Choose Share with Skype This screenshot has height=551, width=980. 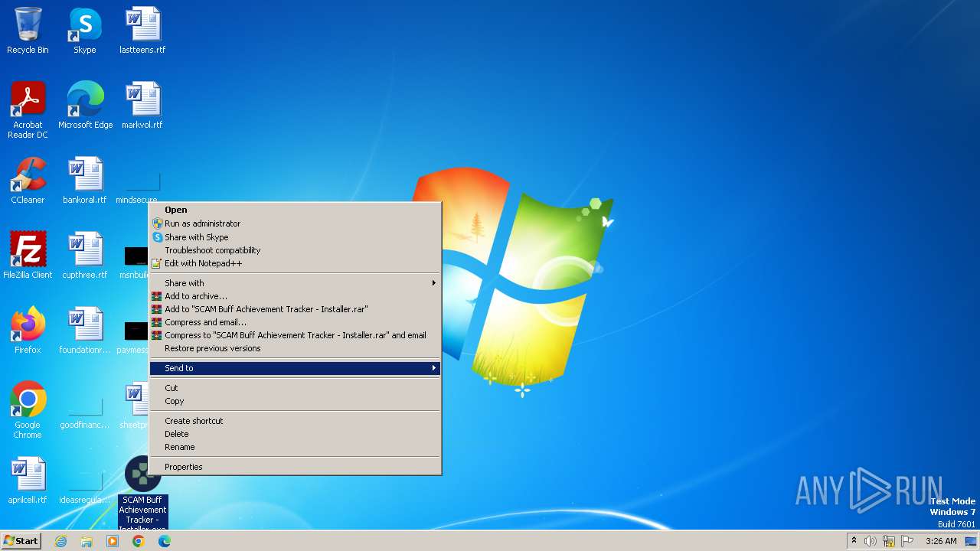[x=295, y=237]
